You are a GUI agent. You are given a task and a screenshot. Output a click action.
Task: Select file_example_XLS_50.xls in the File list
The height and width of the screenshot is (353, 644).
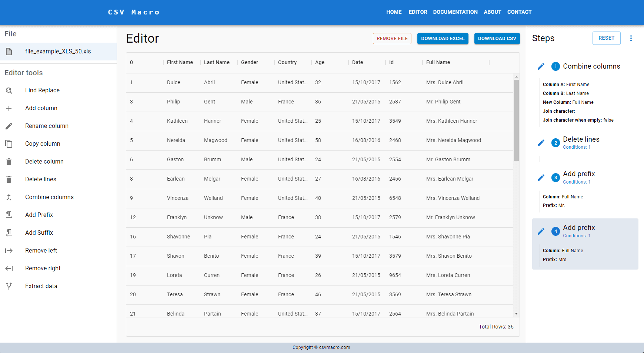(x=58, y=52)
